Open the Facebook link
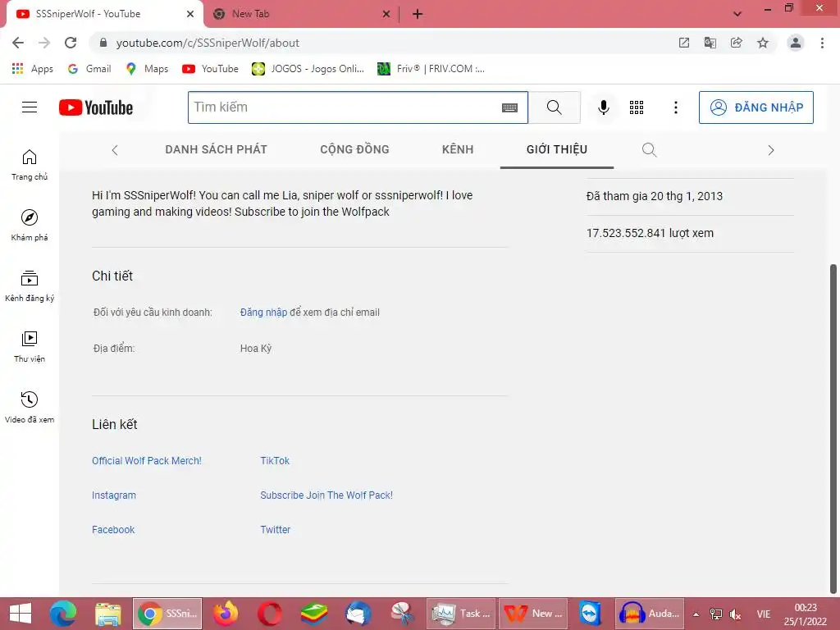The image size is (840, 630). (x=113, y=529)
